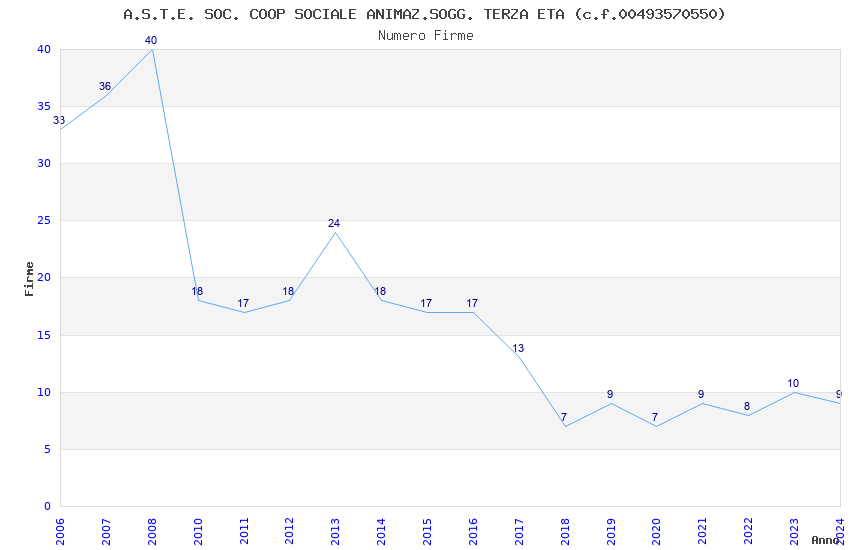Click the x-axis year 2008
This screenshot has height=550, width=850.
(x=152, y=531)
